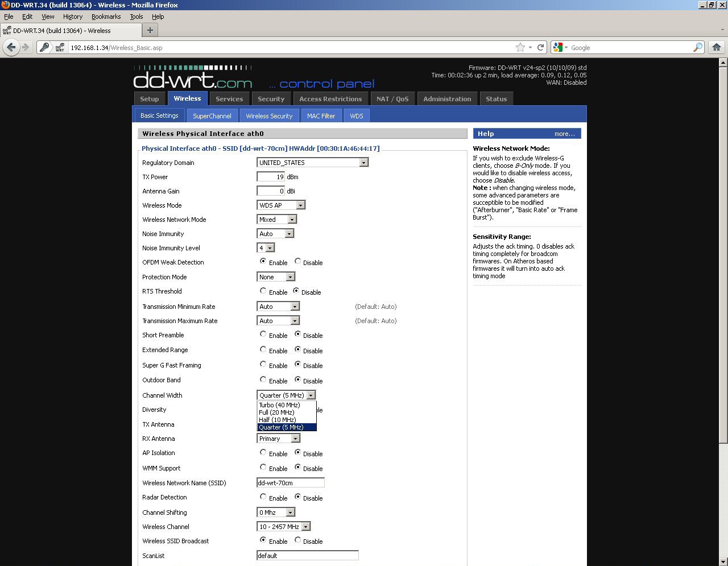The image size is (728, 566).
Task: Enable Short Preamble radio
Action: point(263,334)
